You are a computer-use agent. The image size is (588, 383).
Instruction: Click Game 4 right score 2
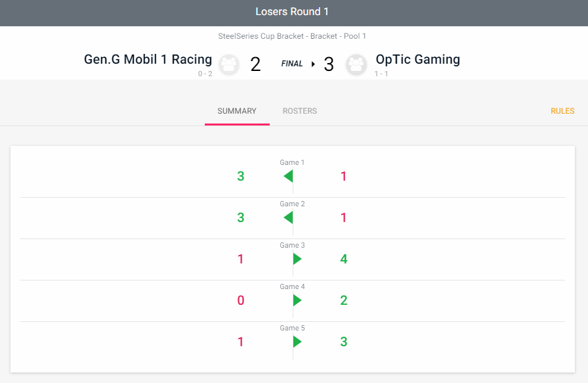coord(343,300)
